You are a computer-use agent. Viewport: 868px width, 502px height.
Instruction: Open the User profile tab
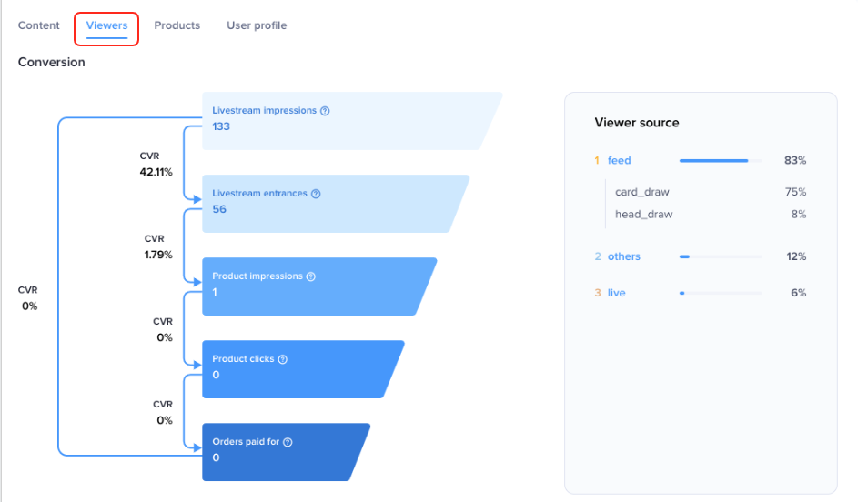(257, 25)
